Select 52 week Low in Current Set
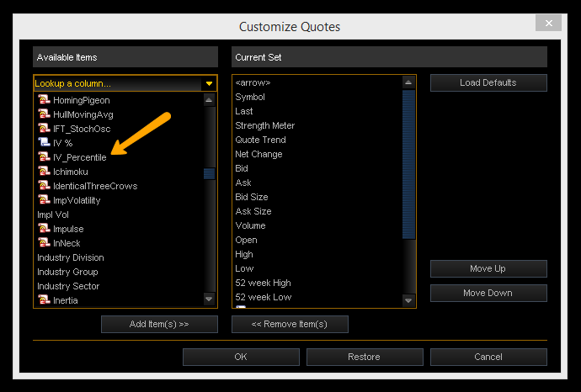 (264, 297)
